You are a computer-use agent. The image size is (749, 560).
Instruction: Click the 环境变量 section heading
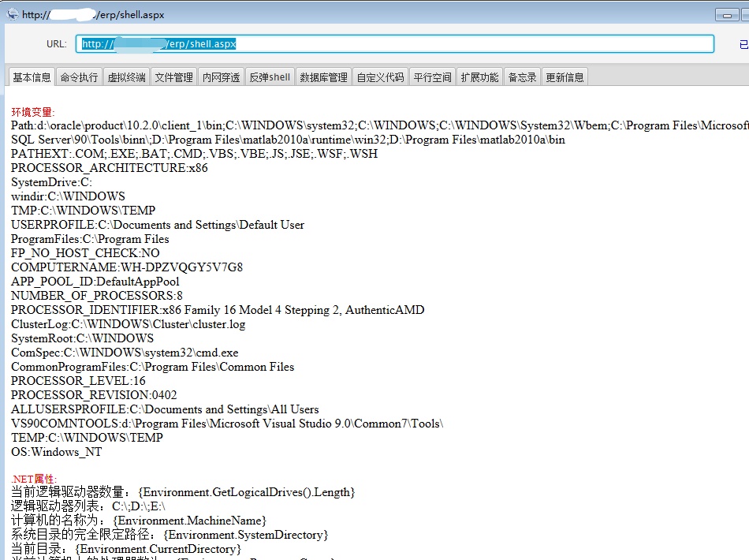pyautogui.click(x=33, y=112)
